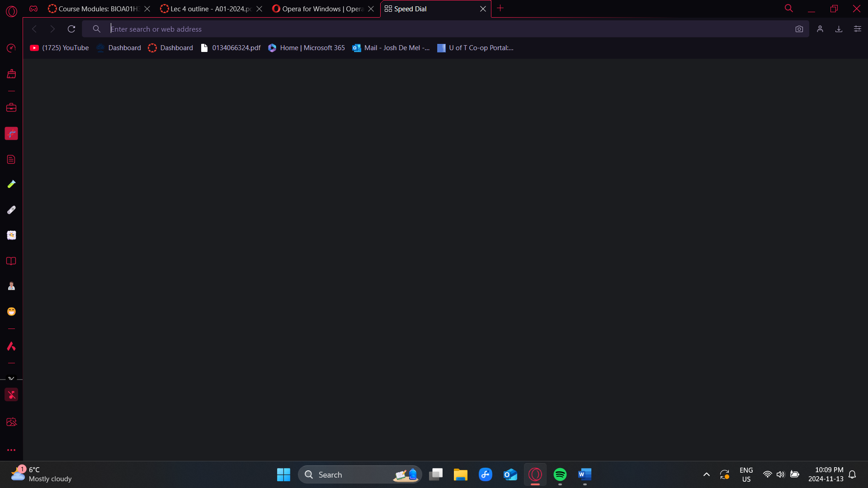Open the Windows Start menu
This screenshot has height=488, width=868.
tap(283, 474)
